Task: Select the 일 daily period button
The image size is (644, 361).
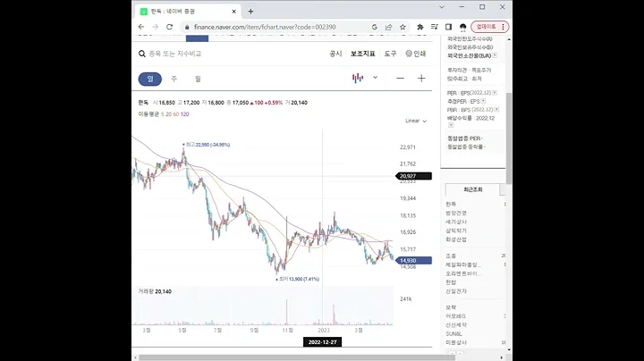Action: [x=150, y=79]
